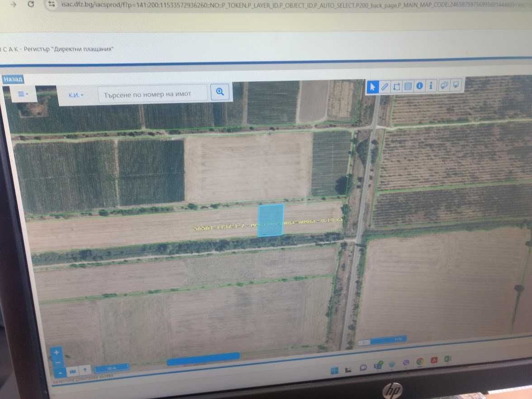532x399 pixels.
Task: Choose the rectangle selection tool
Action: click(x=396, y=86)
